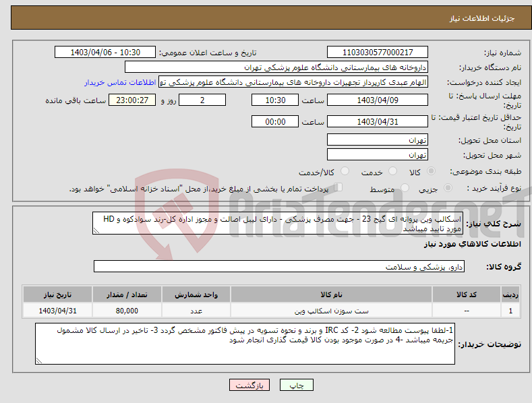Select the متوسط purchase type radio
532x403 pixels.
pos(405,188)
